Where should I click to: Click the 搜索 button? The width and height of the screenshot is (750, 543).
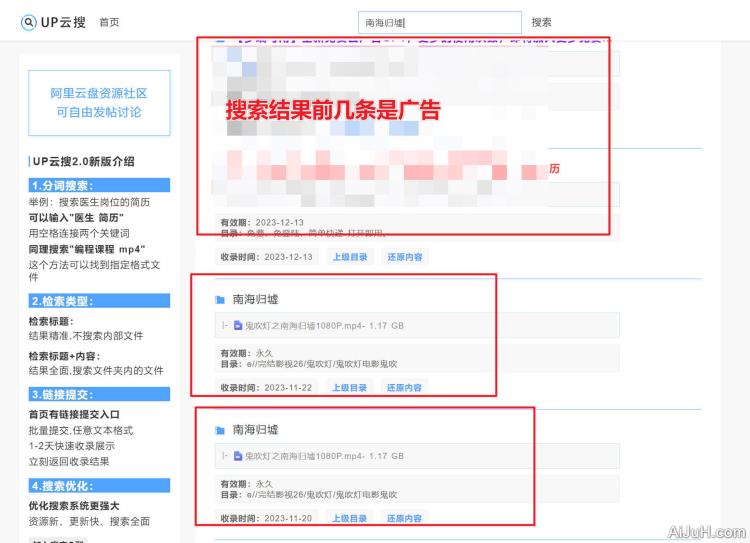[541, 22]
